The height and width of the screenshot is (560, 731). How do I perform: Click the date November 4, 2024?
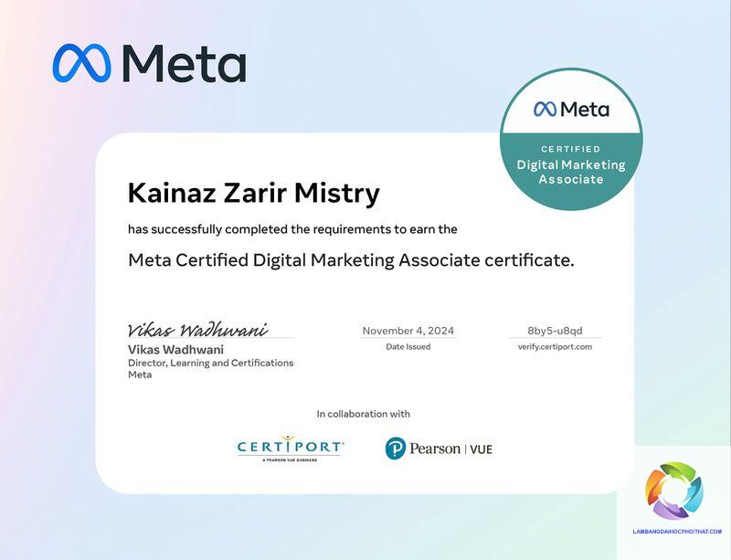[x=408, y=331]
